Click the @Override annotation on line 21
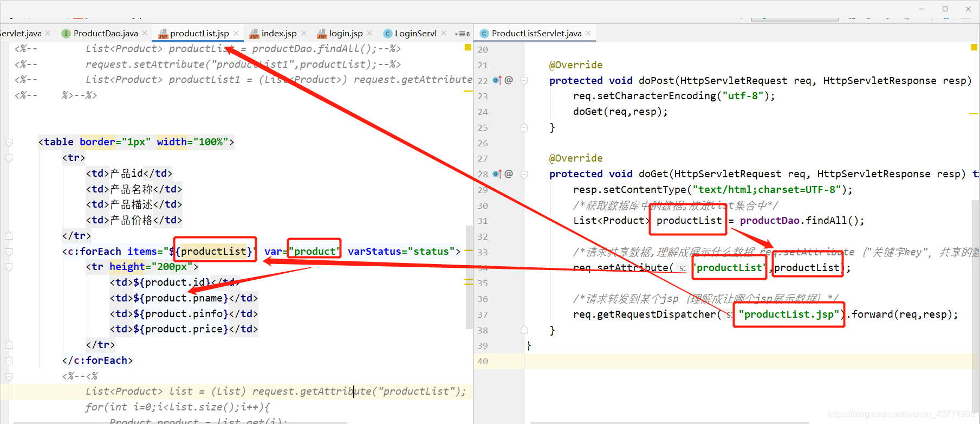This screenshot has width=980, height=424. (x=576, y=65)
